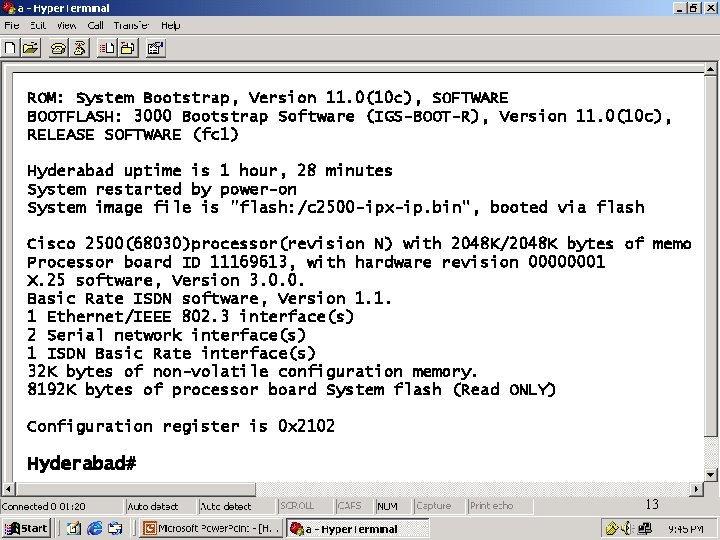
Task: Click the HyperTerminal title bar icon
Action: click(9, 8)
